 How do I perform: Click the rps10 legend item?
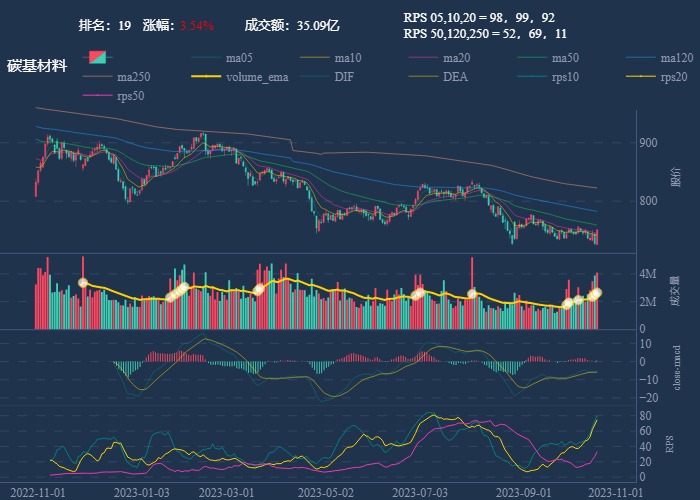(x=565, y=77)
